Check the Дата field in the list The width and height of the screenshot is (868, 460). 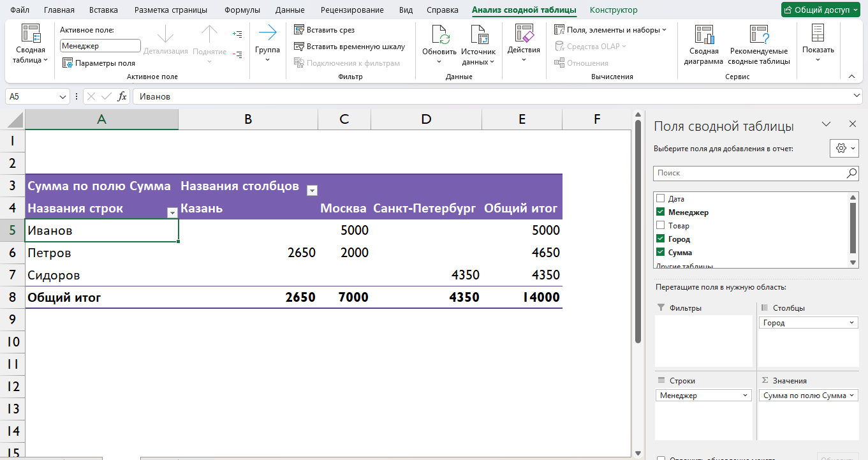660,198
